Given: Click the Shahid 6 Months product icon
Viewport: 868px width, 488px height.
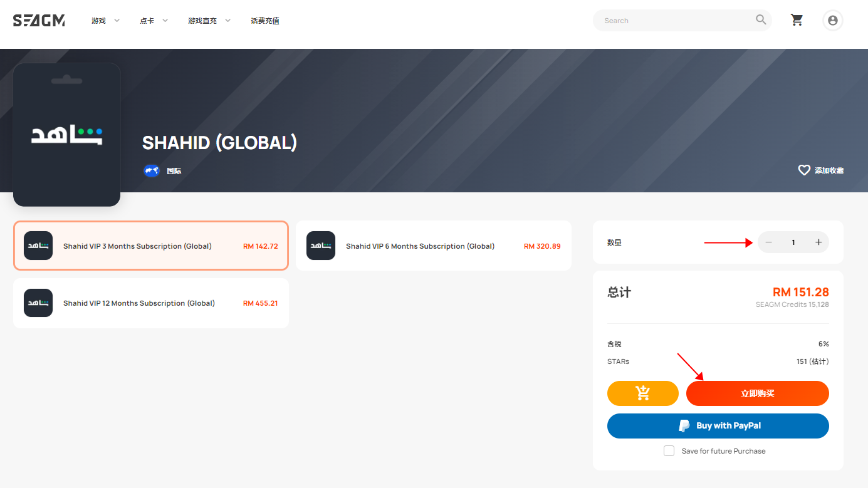Looking at the screenshot, I should (x=321, y=246).
